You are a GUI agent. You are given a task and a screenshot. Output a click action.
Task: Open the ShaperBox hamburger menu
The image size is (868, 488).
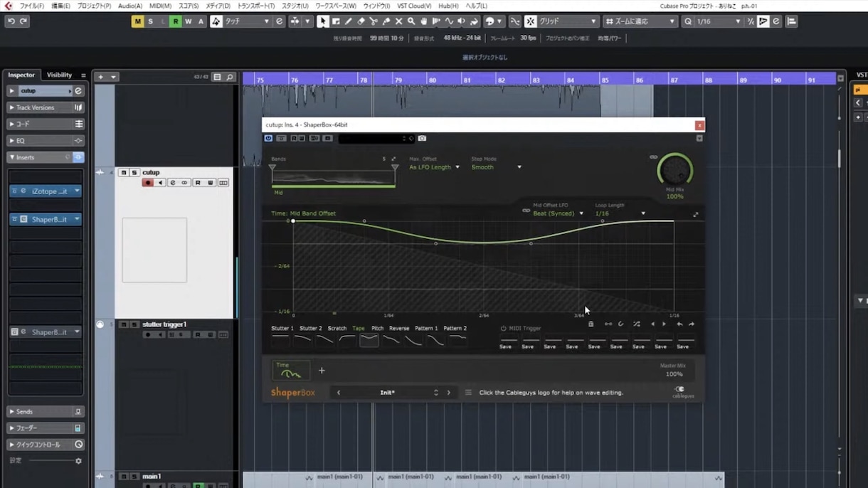tap(468, 393)
